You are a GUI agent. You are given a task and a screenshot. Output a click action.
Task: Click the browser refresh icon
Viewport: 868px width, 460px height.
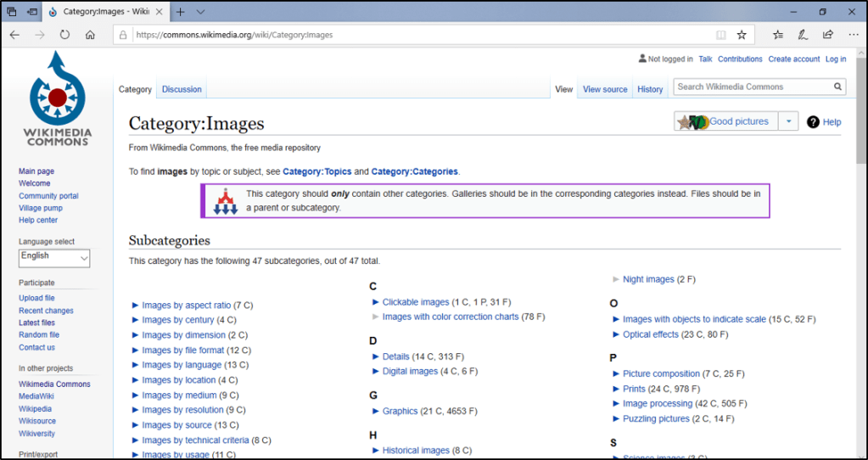pos(64,35)
